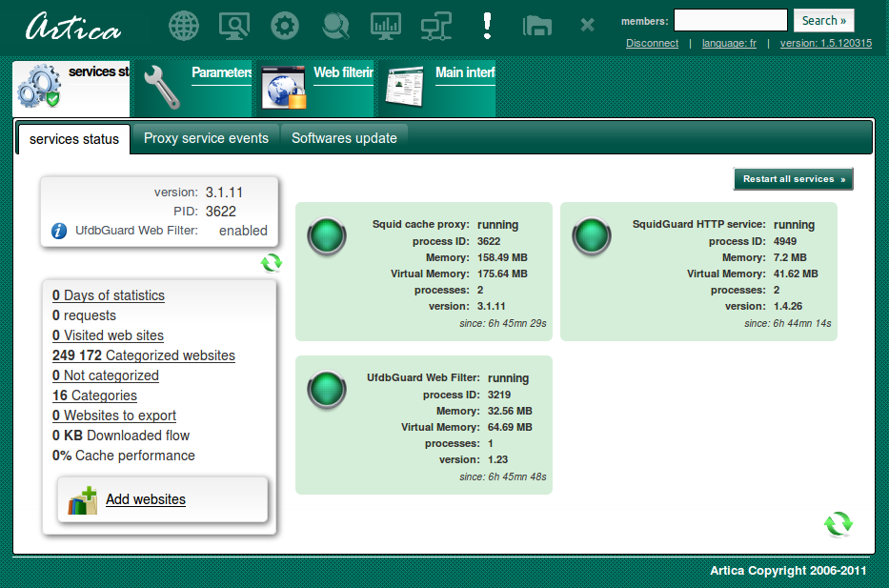
Task: Switch to Proxy service events tab
Action: 207,138
